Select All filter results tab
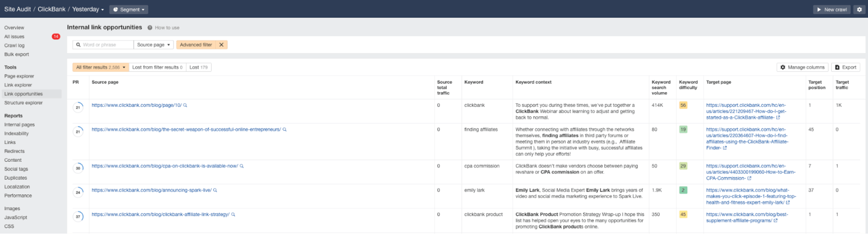The height and width of the screenshot is (234, 868). [101, 67]
